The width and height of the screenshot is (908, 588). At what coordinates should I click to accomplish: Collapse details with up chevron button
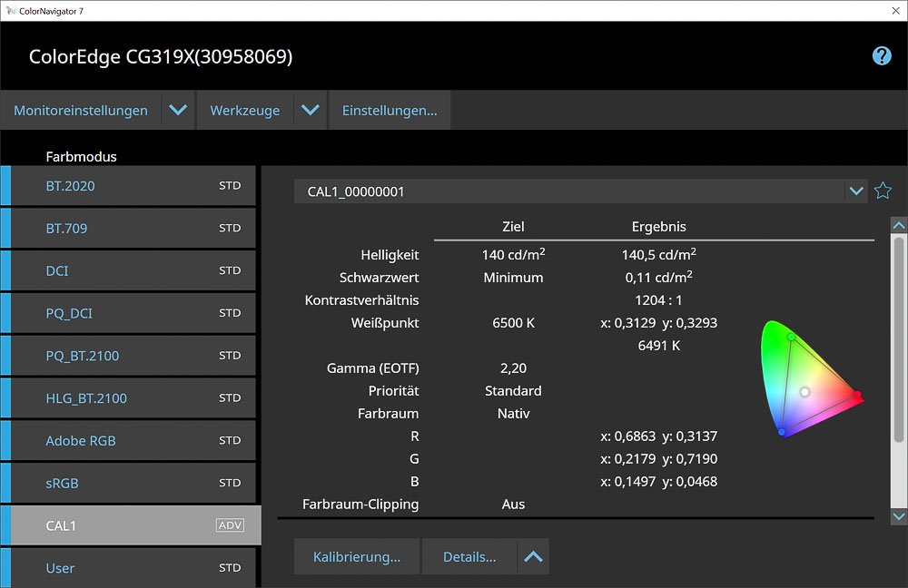click(533, 557)
